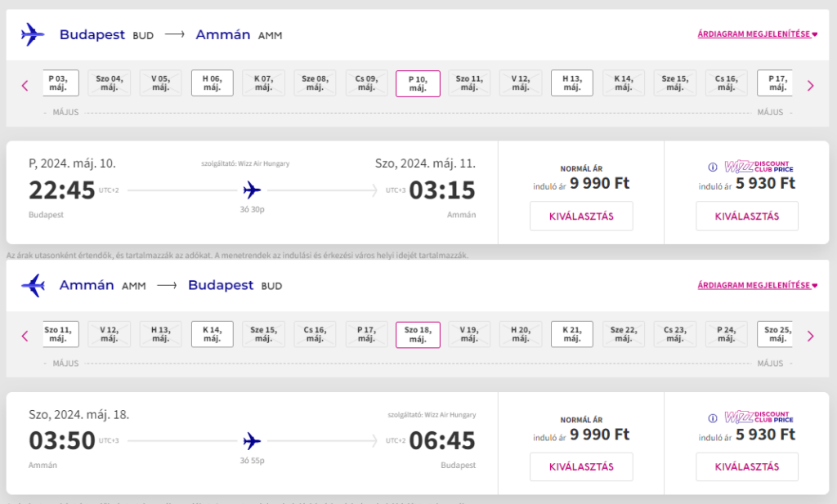Select outbound date H 06, máj.
This screenshot has height=504, width=837.
[x=213, y=83]
